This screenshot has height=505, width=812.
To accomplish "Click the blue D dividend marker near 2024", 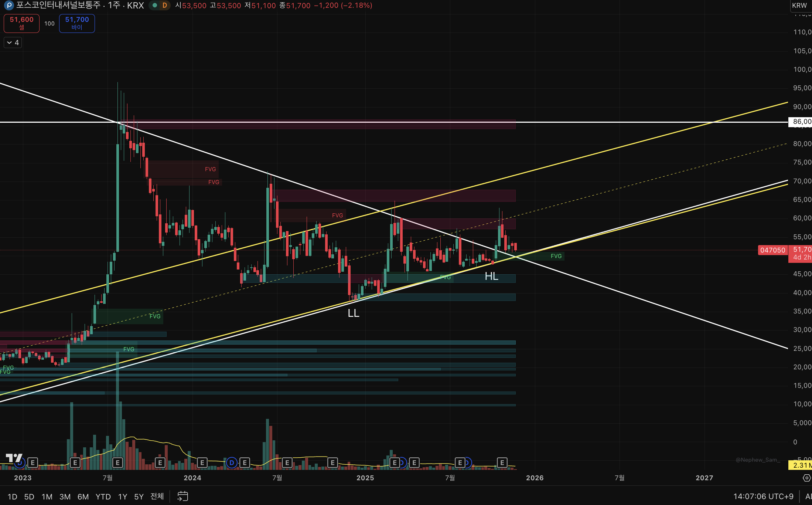I will tap(232, 462).
